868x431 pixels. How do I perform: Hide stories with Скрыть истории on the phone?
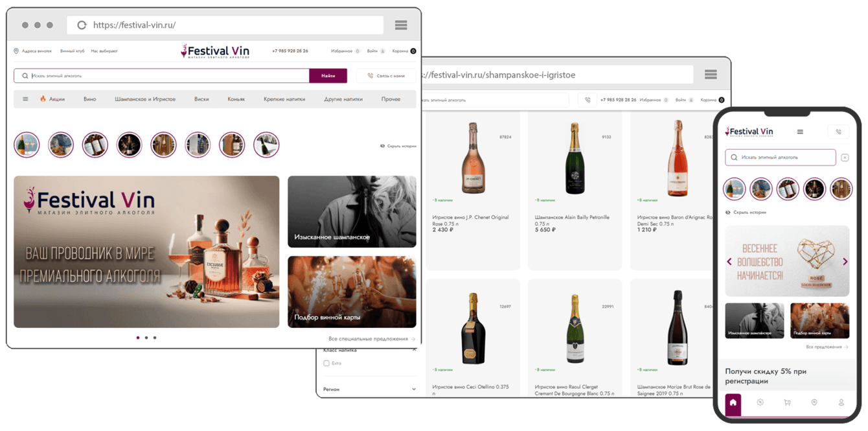[746, 213]
